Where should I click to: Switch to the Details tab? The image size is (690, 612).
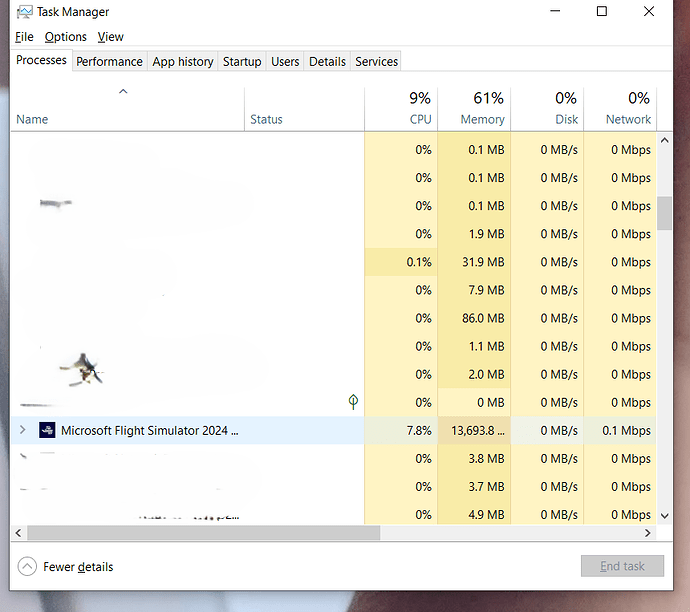click(x=327, y=62)
